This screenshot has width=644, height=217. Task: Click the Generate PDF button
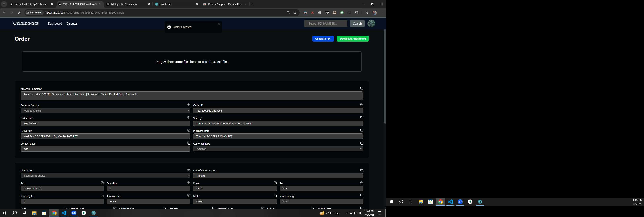click(323, 39)
